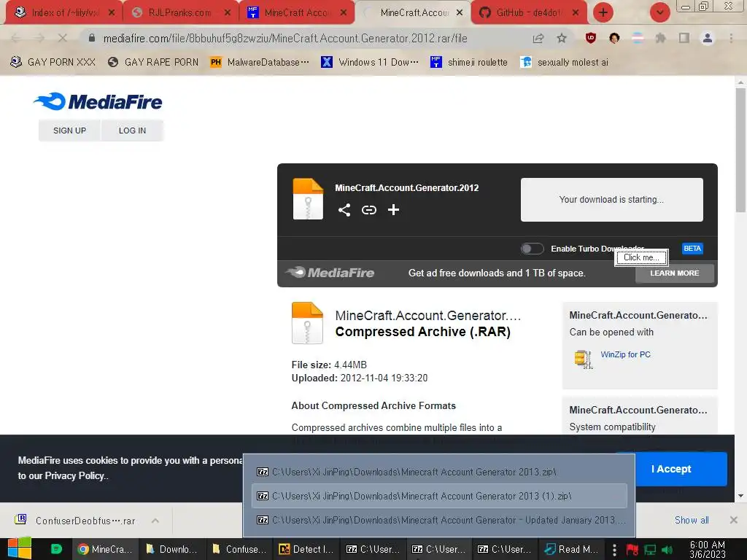Click the File size: 4.44MB text
The image size is (747, 560).
(x=329, y=365)
